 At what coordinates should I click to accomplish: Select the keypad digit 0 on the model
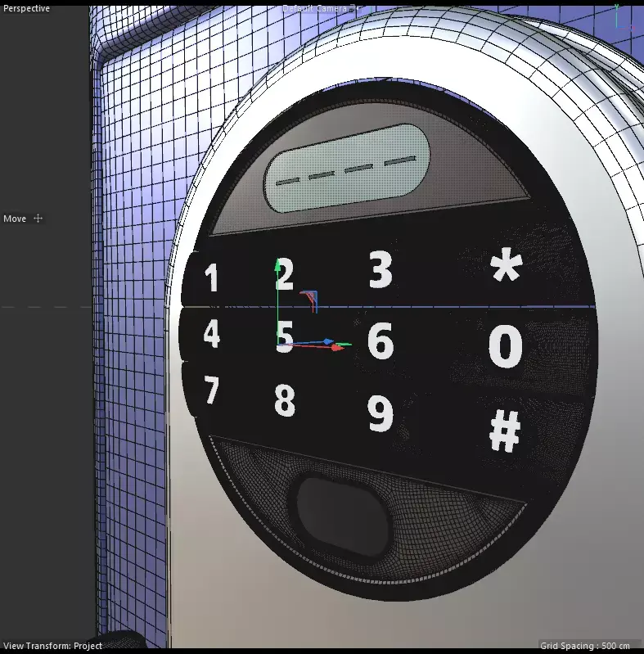click(x=505, y=346)
